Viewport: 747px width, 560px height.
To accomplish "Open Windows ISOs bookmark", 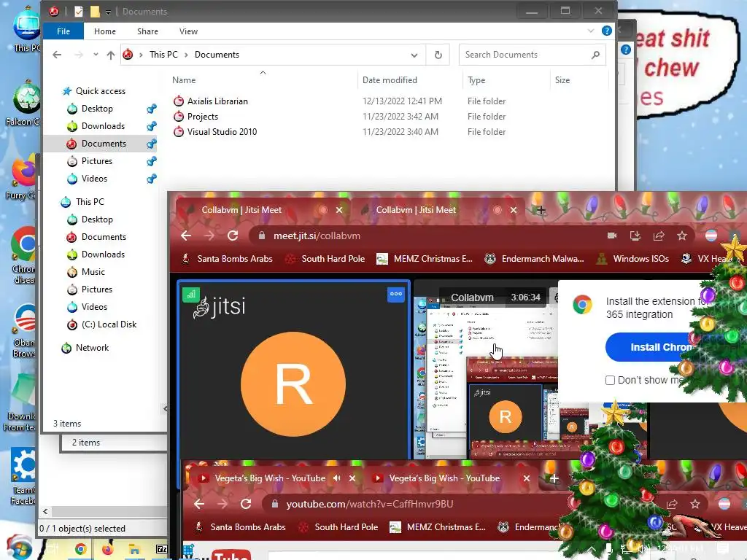I will (x=632, y=259).
